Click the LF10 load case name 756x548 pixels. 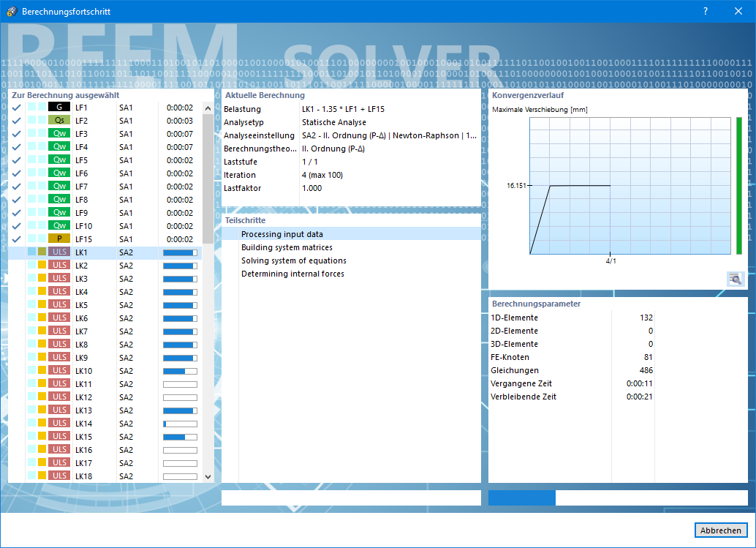[83, 226]
